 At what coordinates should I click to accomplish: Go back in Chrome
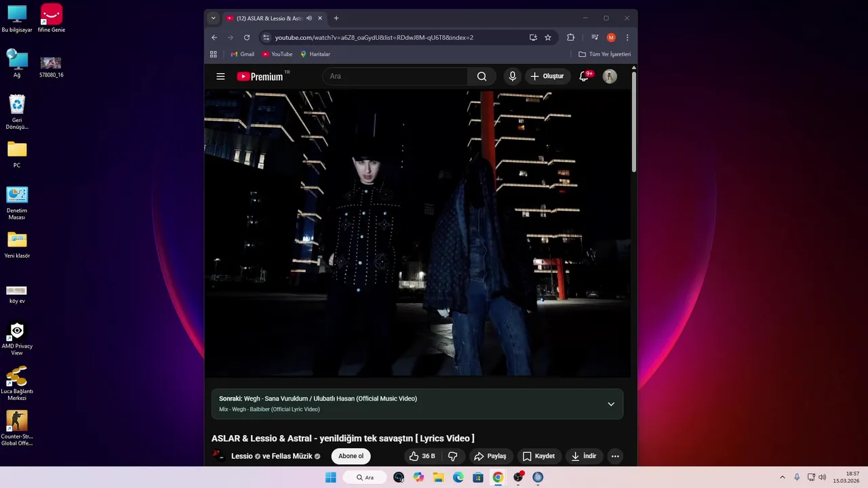(x=214, y=37)
